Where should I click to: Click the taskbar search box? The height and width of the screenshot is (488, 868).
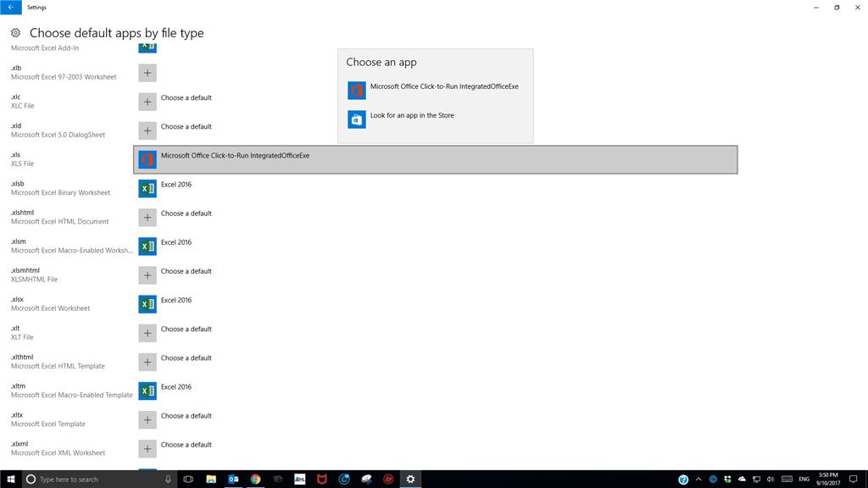click(x=100, y=480)
